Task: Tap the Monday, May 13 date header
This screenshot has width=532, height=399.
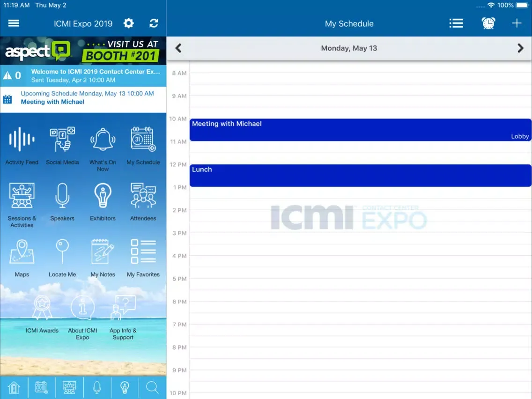Action: (349, 48)
